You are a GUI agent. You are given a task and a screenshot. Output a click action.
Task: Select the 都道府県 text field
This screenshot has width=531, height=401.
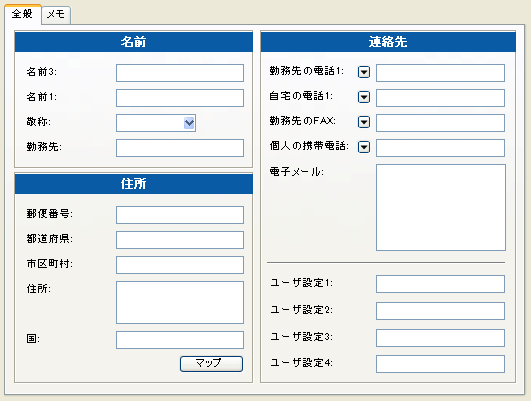(180, 240)
